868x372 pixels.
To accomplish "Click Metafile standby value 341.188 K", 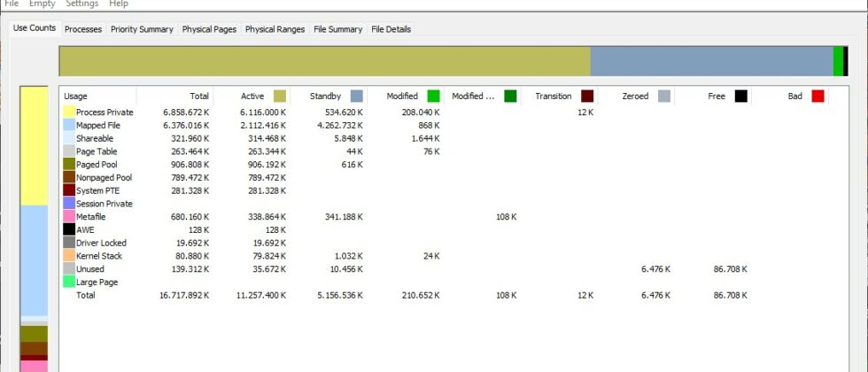I will coord(344,216).
